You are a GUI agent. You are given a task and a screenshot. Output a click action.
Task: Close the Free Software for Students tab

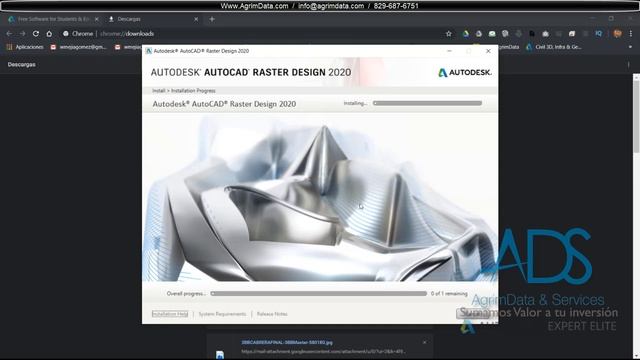click(x=97, y=19)
